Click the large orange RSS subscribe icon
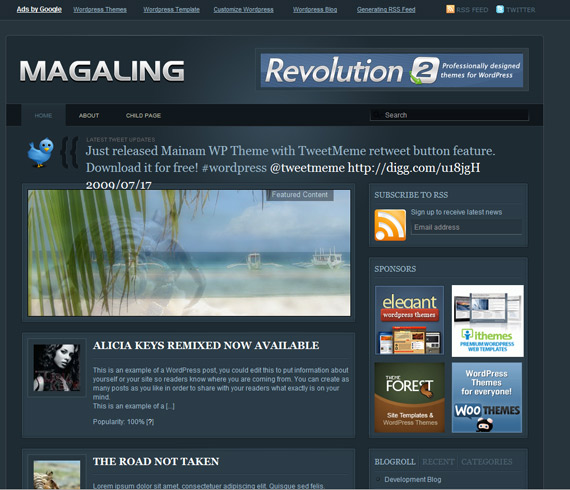Viewport: 570px width, 490px height. click(x=390, y=225)
